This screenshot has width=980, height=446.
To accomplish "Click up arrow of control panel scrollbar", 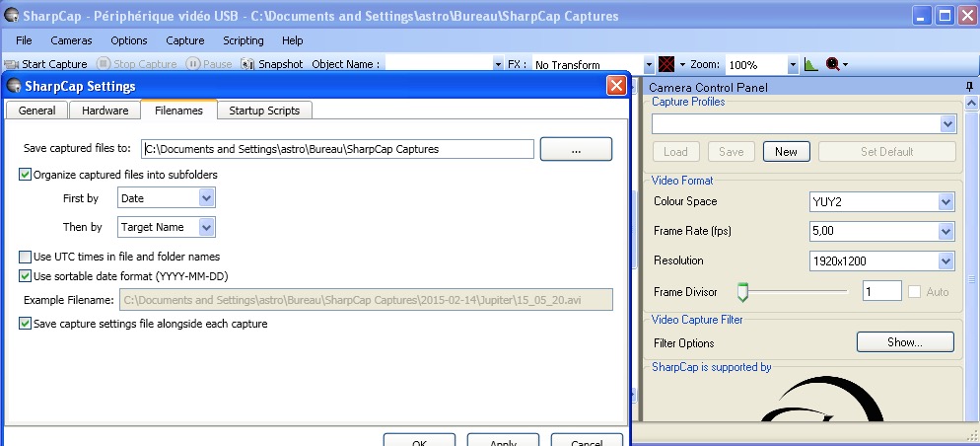I will [x=971, y=104].
